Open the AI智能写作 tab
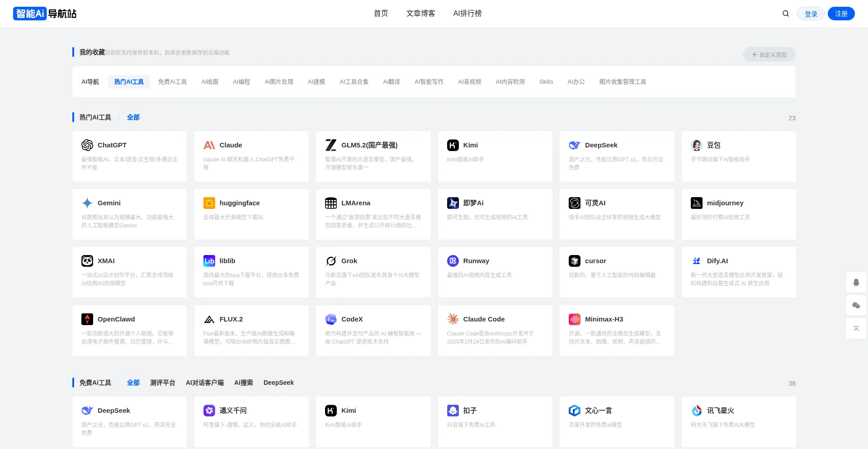This screenshot has width=868, height=449. (x=429, y=82)
